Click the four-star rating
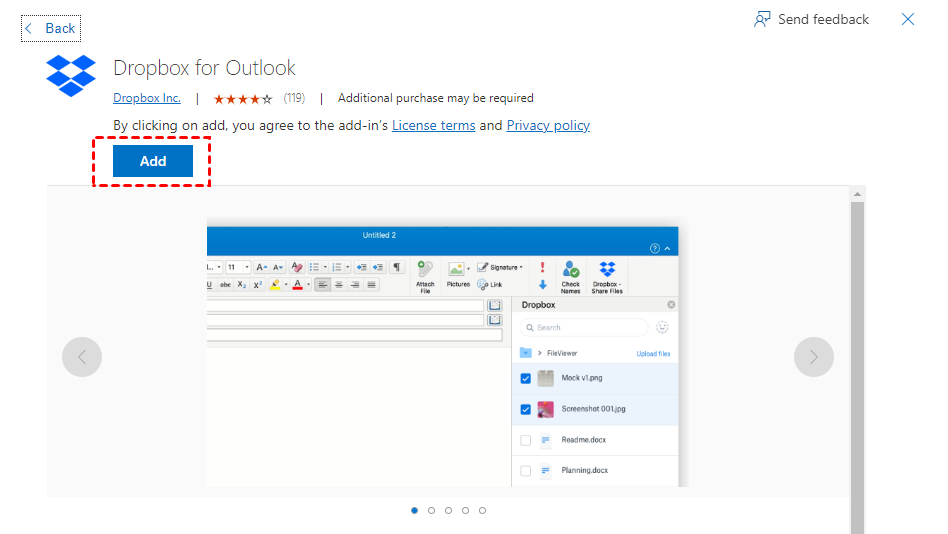The width and height of the screenshot is (948, 534). [x=243, y=99]
